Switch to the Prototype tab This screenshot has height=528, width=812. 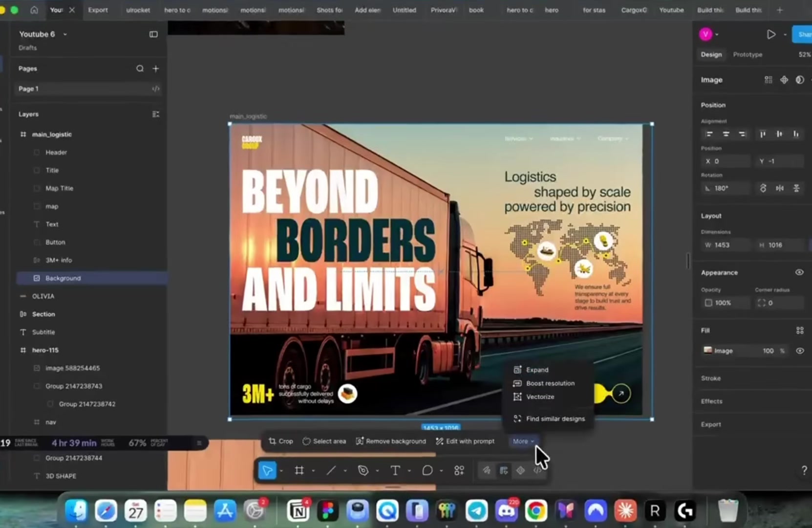pos(747,54)
